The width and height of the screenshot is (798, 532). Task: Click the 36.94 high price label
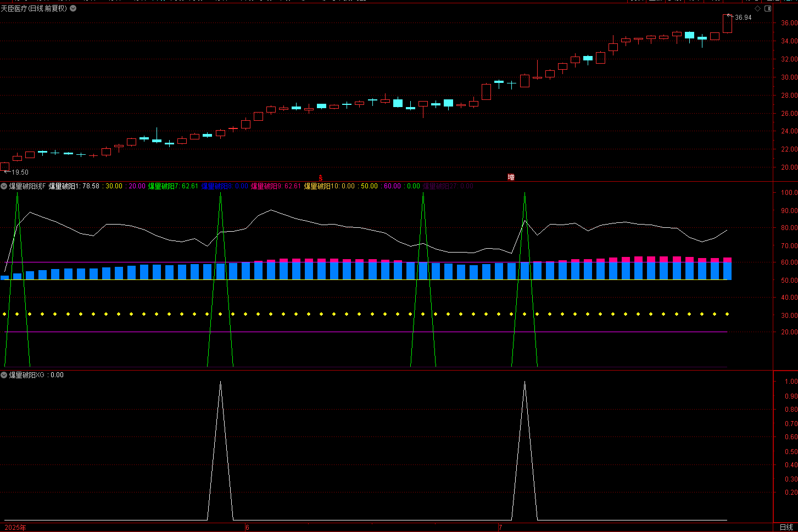pos(743,18)
